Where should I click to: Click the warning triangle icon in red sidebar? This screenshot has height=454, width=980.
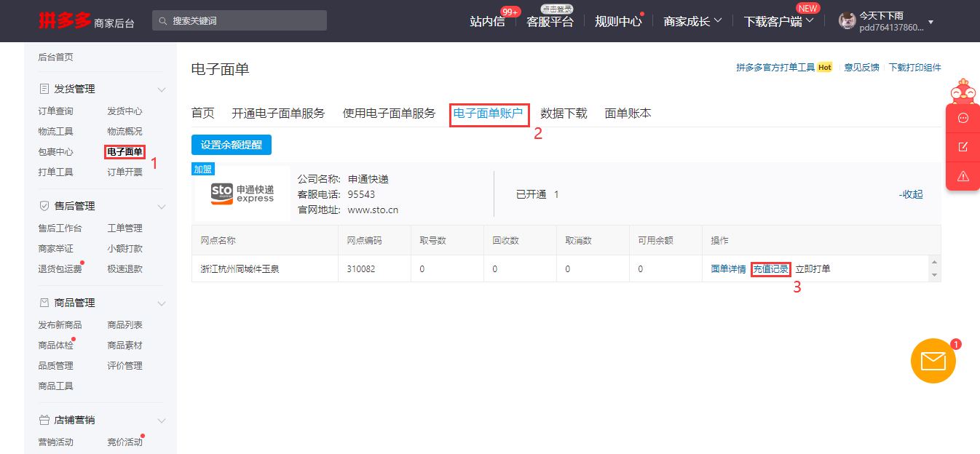coord(963,176)
